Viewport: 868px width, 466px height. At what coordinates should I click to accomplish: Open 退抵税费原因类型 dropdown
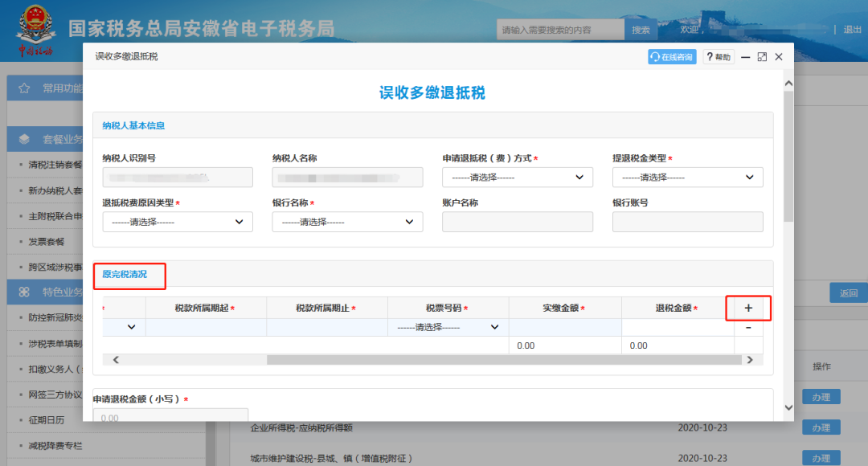pos(177,222)
